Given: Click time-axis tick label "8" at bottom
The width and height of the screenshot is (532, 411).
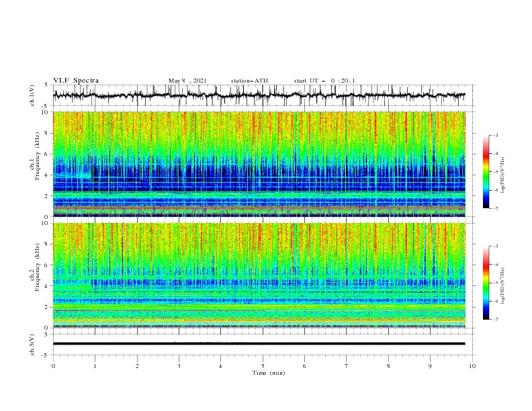Looking at the screenshot, I should click(388, 366).
